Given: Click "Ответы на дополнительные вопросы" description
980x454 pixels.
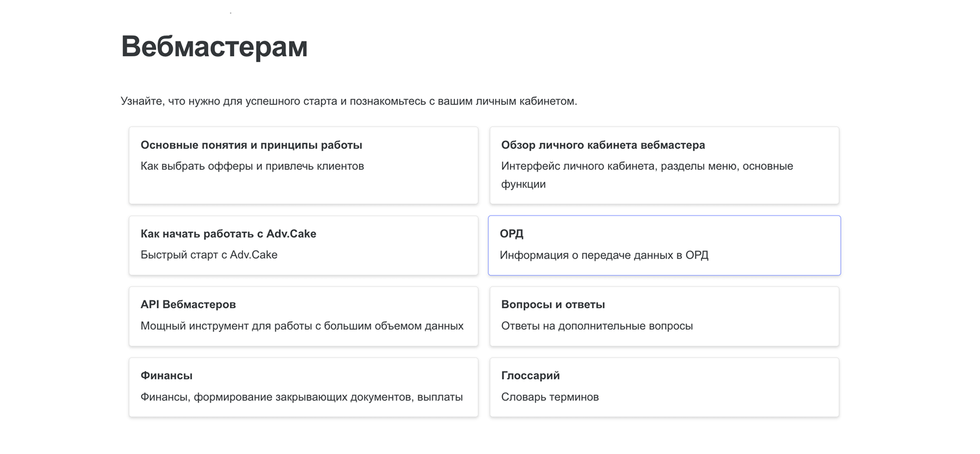Looking at the screenshot, I should click(597, 326).
